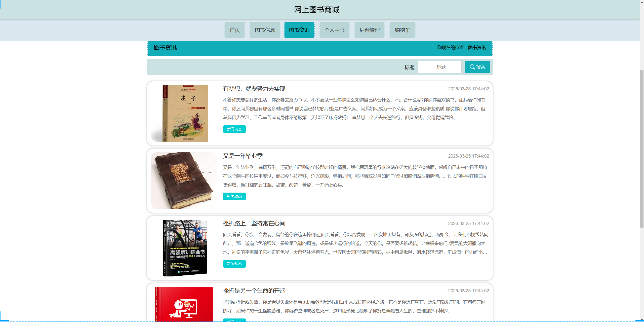This screenshot has width=644, height=322.
Task: Select the active 图书资讯 tab
Action: pos(299,30)
